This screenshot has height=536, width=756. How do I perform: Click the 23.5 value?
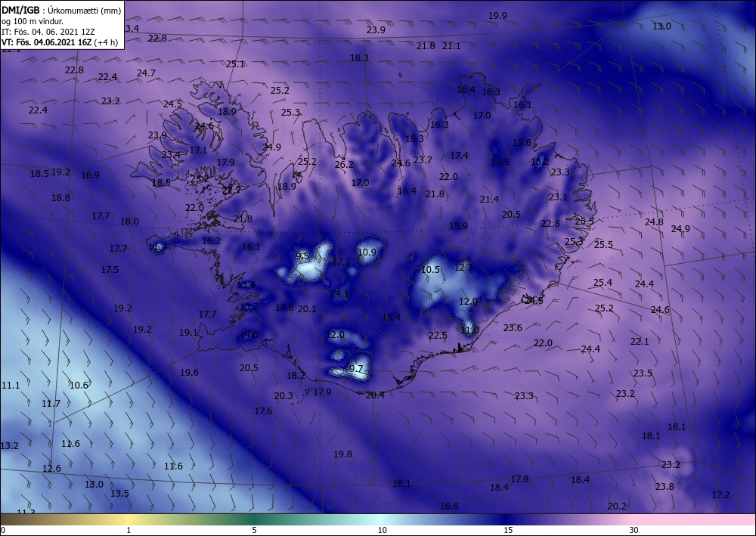point(643,373)
